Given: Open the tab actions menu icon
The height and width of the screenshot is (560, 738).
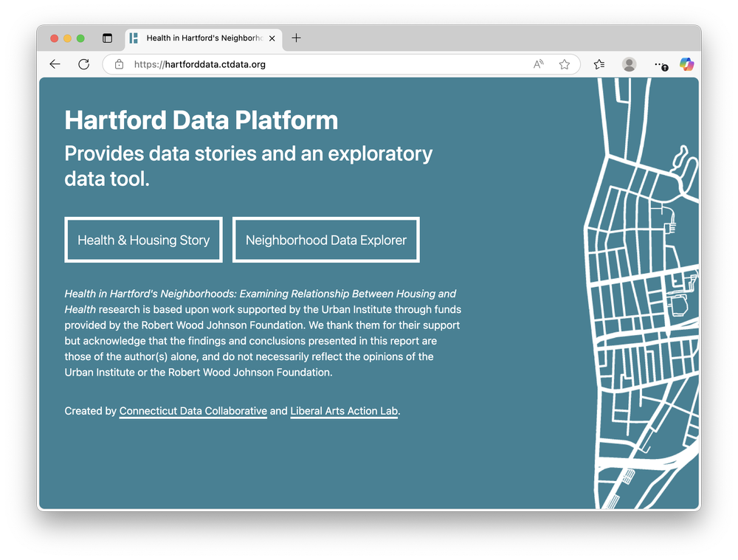Looking at the screenshot, I should [107, 38].
